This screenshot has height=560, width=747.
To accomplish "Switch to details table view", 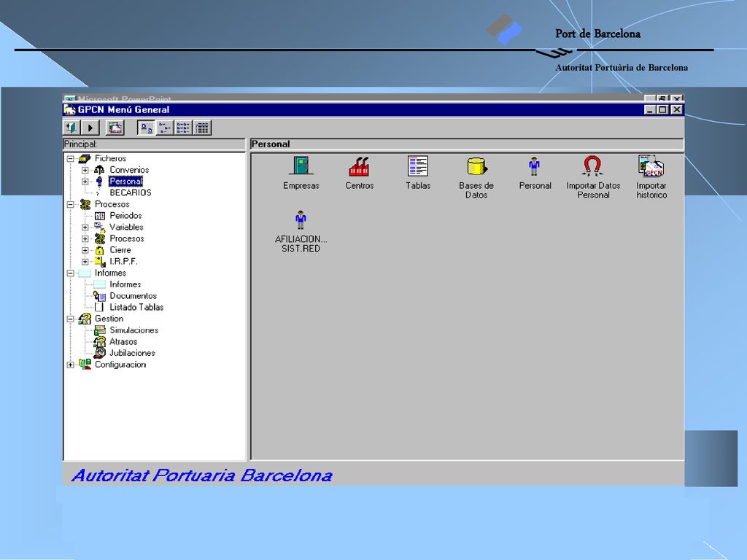I will [203, 128].
